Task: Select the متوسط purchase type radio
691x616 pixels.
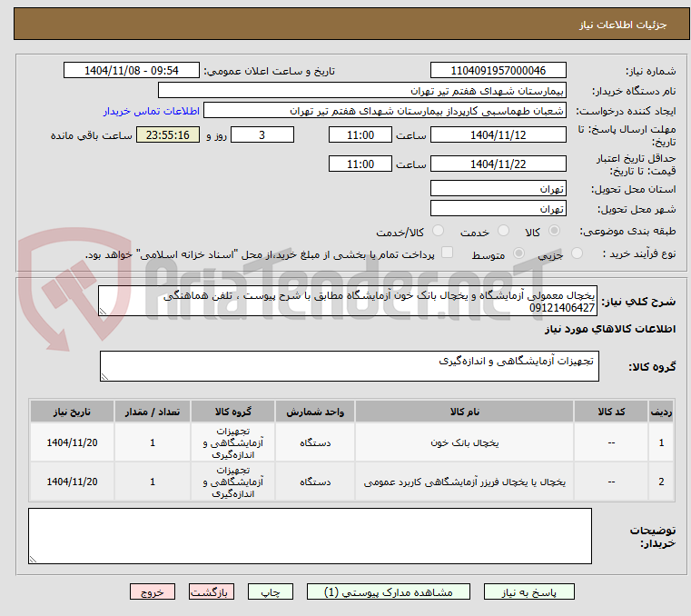Action: [519, 253]
